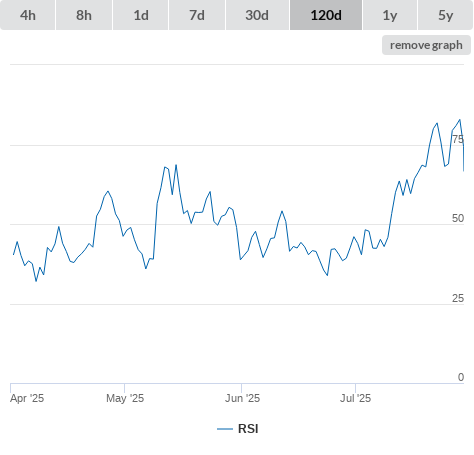Click the 75 y-axis value

coord(458,139)
